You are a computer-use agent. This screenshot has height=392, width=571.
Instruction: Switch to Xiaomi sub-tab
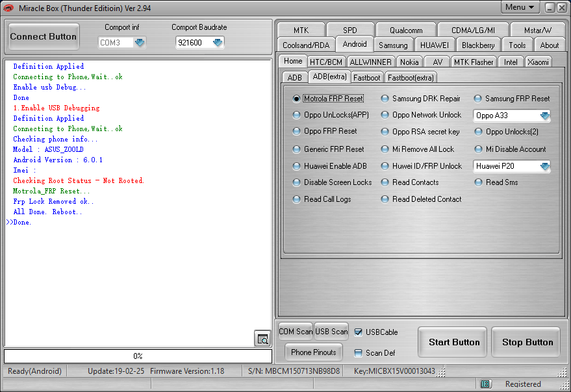pos(538,62)
